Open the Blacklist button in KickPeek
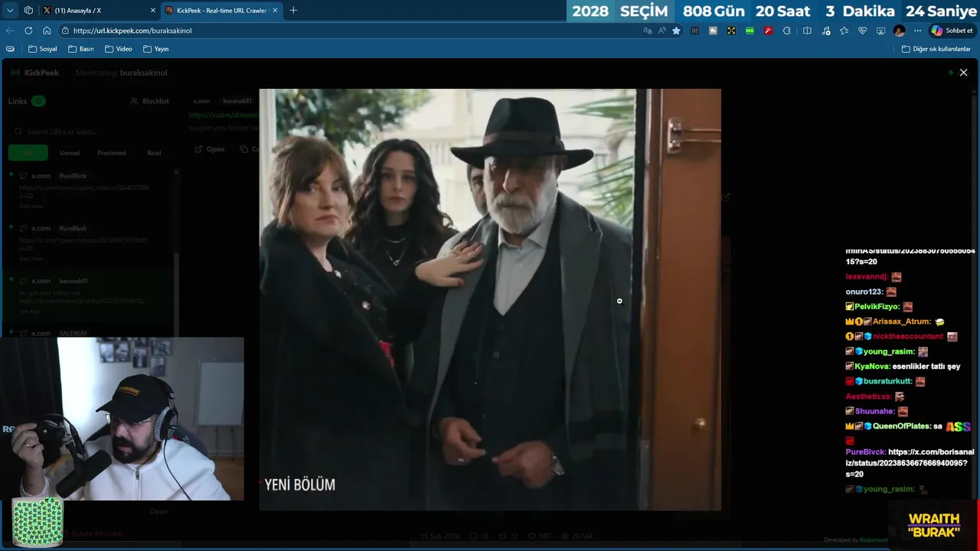Screen dimensions: 980x551 150,101
